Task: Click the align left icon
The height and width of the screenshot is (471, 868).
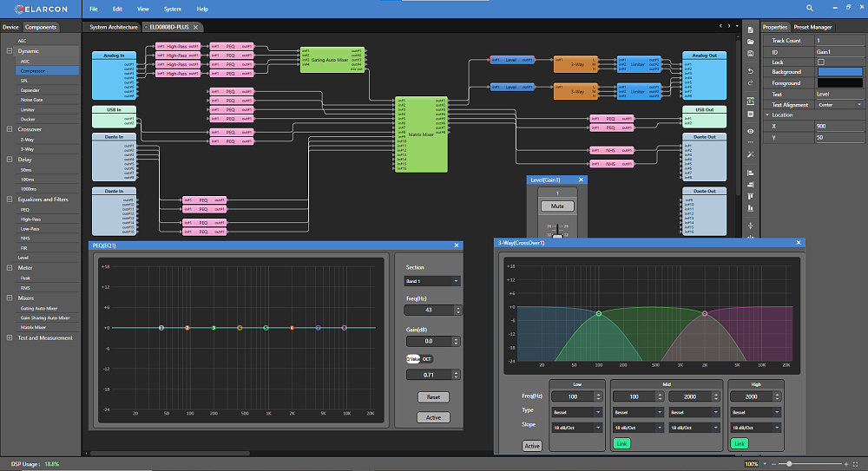Action: pyautogui.click(x=751, y=173)
